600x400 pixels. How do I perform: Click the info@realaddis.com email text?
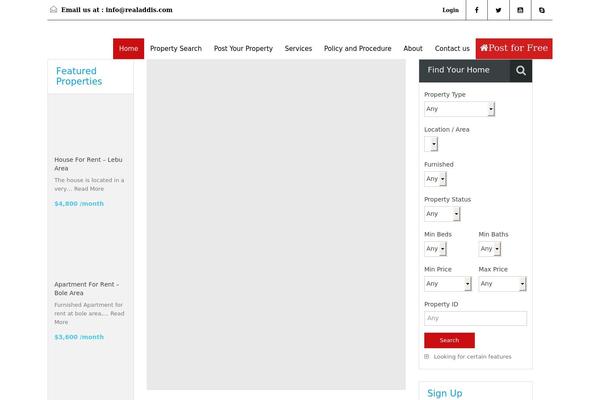click(139, 10)
